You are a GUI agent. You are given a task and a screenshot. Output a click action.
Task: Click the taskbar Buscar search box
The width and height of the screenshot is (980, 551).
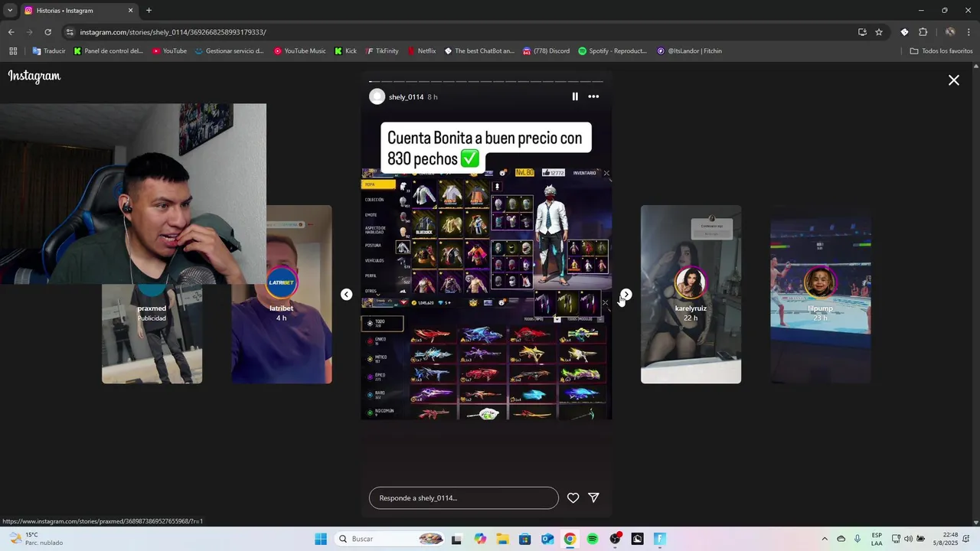(390, 539)
